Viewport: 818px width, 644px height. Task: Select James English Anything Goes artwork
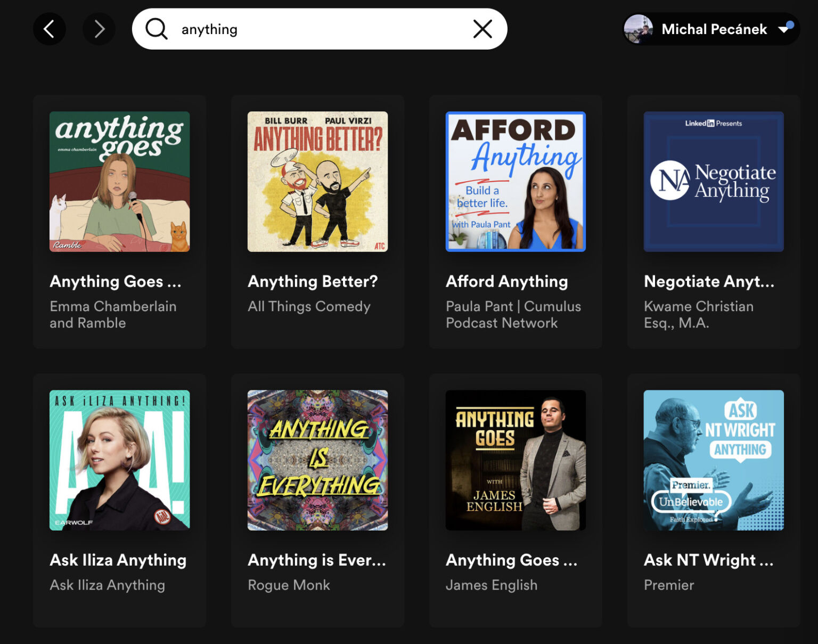pos(516,460)
